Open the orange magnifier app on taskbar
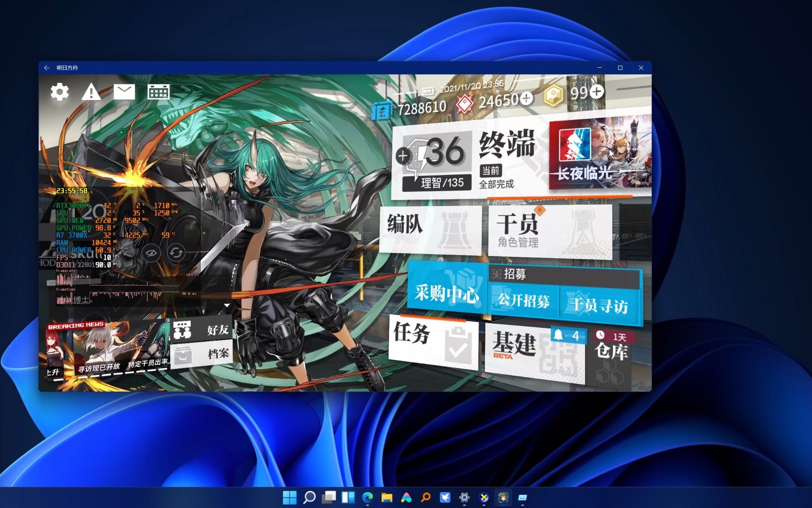Image resolution: width=812 pixels, height=508 pixels. pos(426,497)
